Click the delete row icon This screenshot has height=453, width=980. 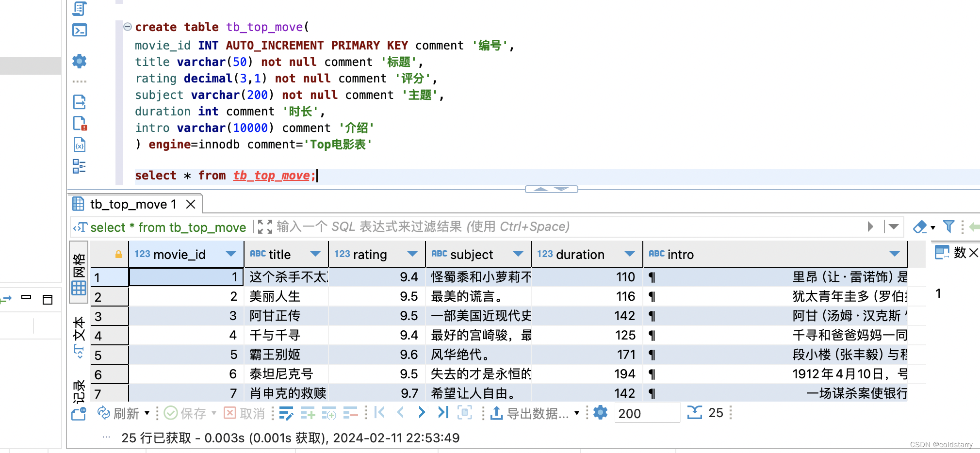(350, 413)
